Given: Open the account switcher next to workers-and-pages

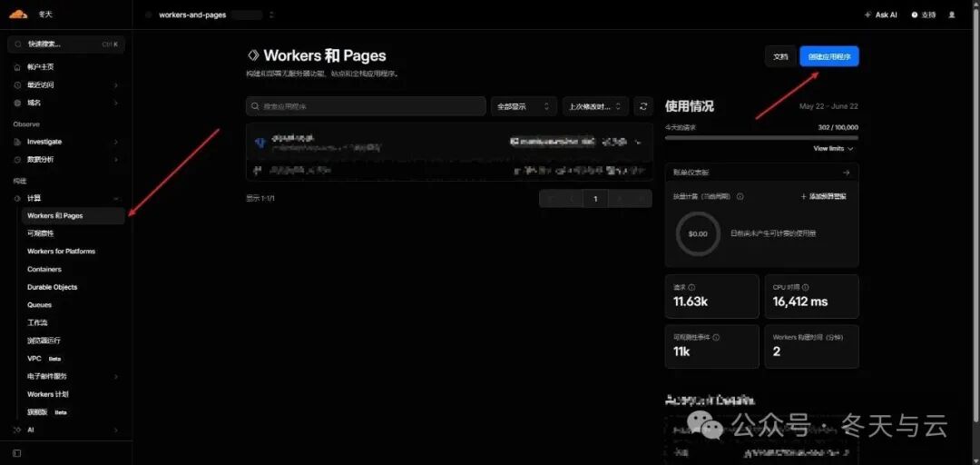Looking at the screenshot, I should click(271, 15).
